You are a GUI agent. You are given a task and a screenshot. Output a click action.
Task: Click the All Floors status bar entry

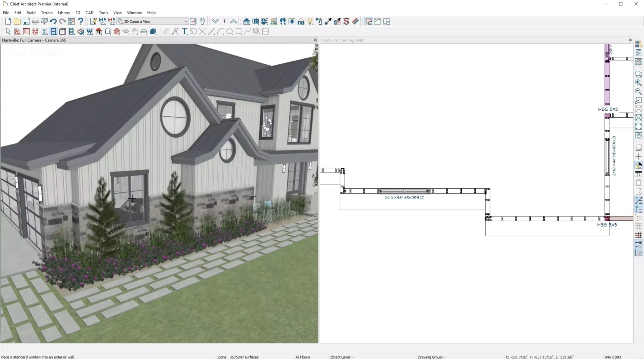[303, 357]
